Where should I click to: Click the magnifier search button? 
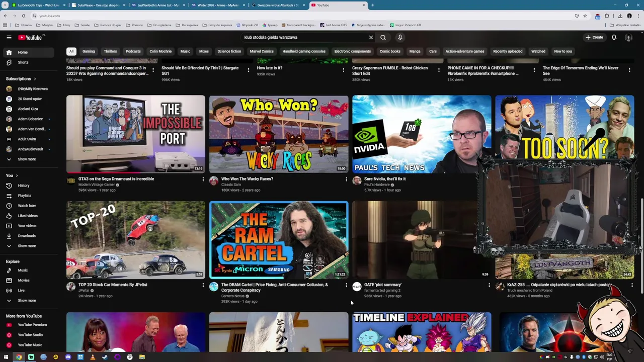tap(383, 37)
